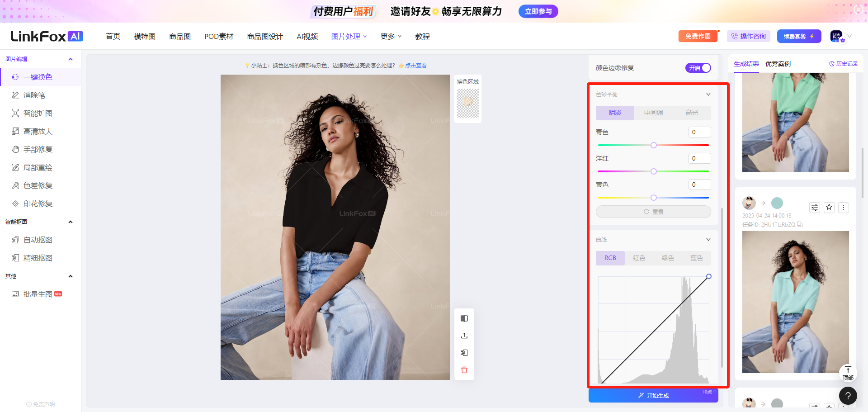
Task: Open 教程 in navigation
Action: 423,36
